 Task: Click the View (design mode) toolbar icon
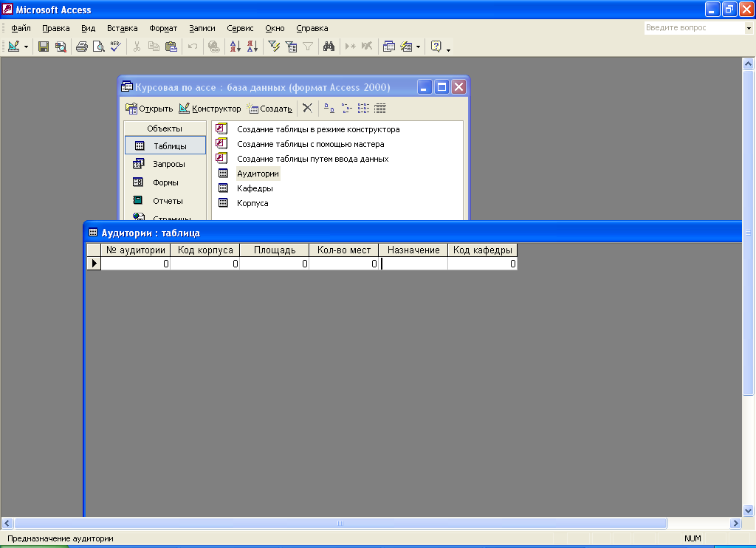14,47
